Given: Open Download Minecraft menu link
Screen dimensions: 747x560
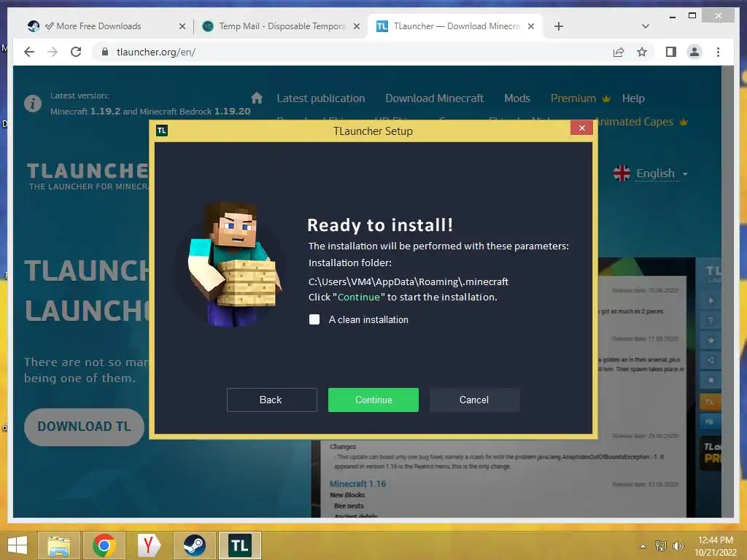Looking at the screenshot, I should 435,98.
